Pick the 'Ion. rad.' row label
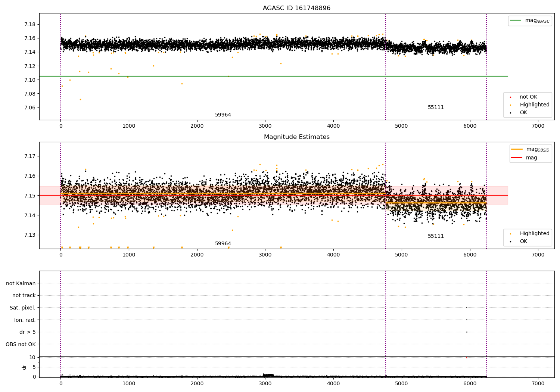 click(25, 320)
